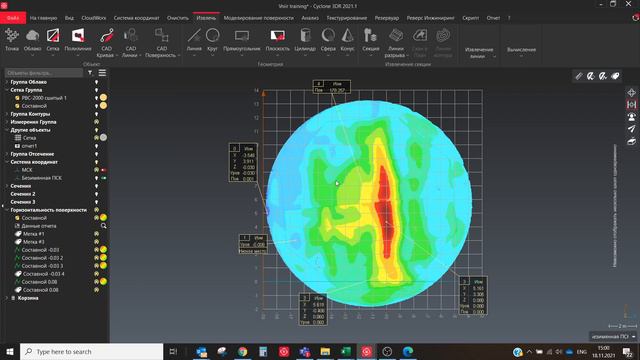Activate the CAD Кривая tool
The height and width of the screenshot is (360, 640).
click(106, 43)
